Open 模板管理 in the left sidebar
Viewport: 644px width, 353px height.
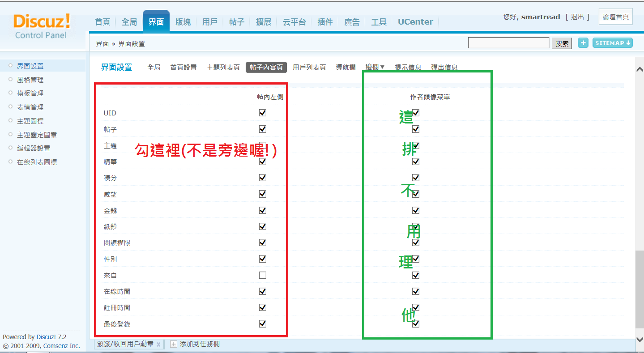click(30, 93)
